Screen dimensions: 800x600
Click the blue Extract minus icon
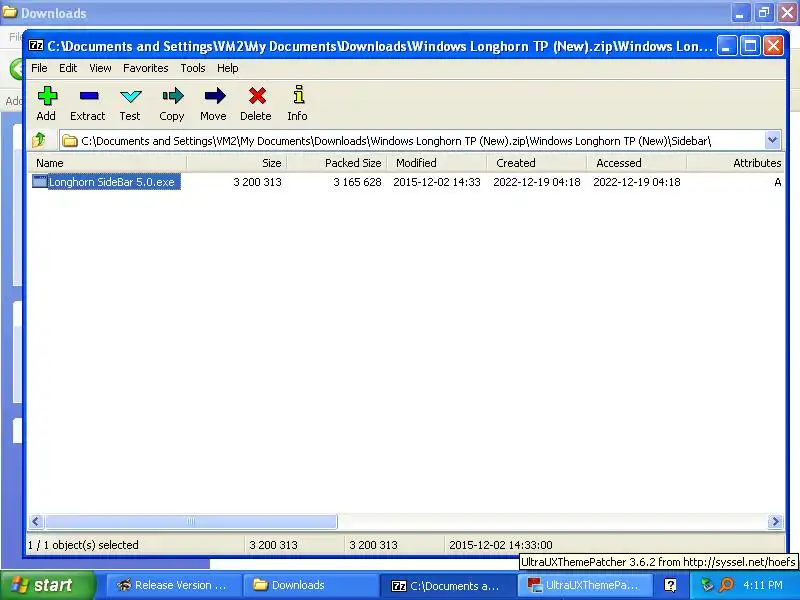pos(88,95)
